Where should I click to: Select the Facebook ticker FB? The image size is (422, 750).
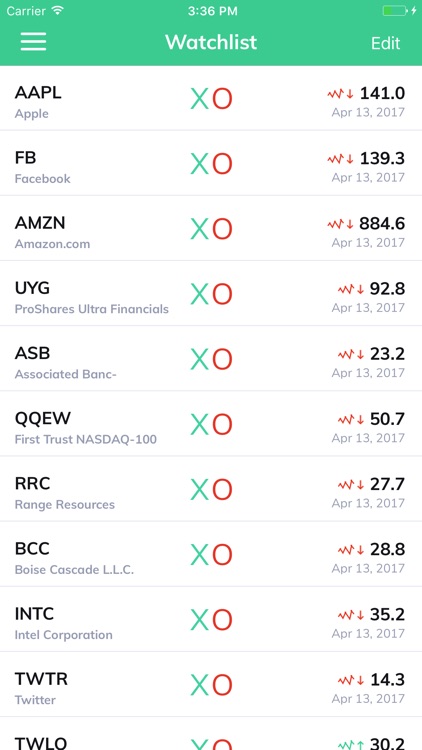click(x=25, y=158)
